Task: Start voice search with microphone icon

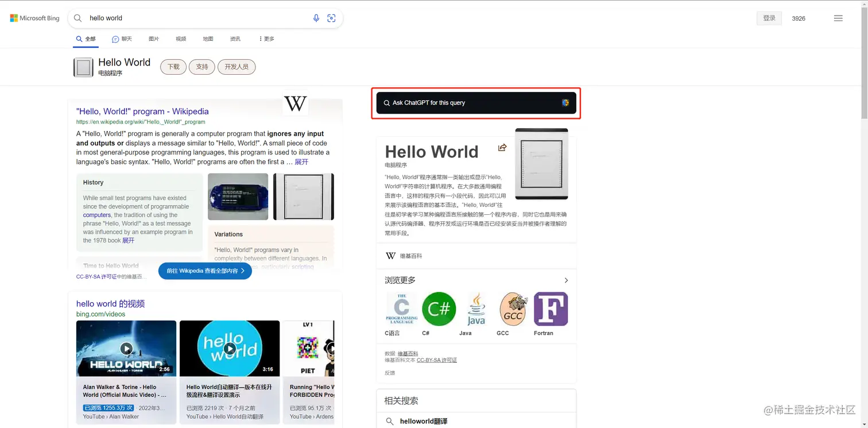Action: click(x=316, y=18)
